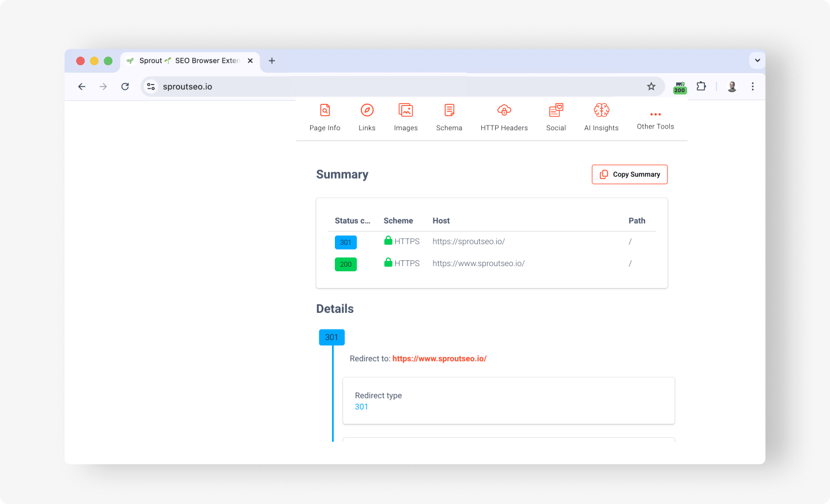Open the Links tool
The width and height of the screenshot is (830, 504).
367,118
